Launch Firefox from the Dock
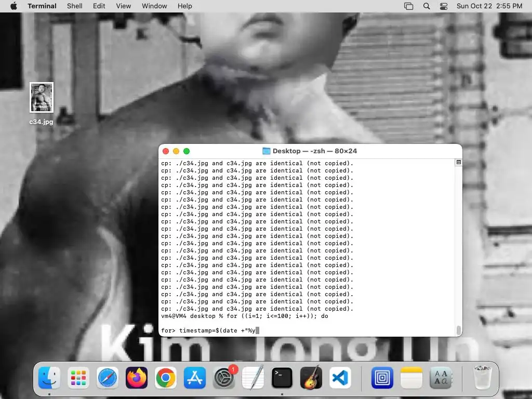This screenshot has height=399, width=532. [137, 378]
